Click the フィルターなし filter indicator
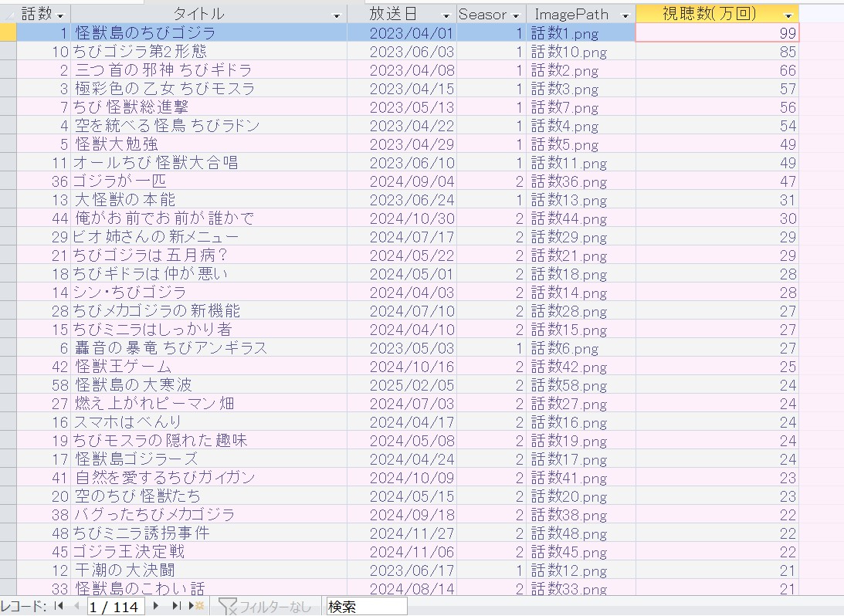844x616 pixels. (x=266, y=606)
